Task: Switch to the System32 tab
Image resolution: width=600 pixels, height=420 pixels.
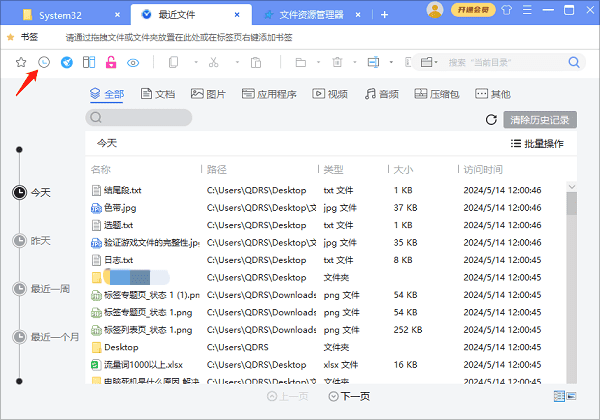Action: click(x=60, y=15)
